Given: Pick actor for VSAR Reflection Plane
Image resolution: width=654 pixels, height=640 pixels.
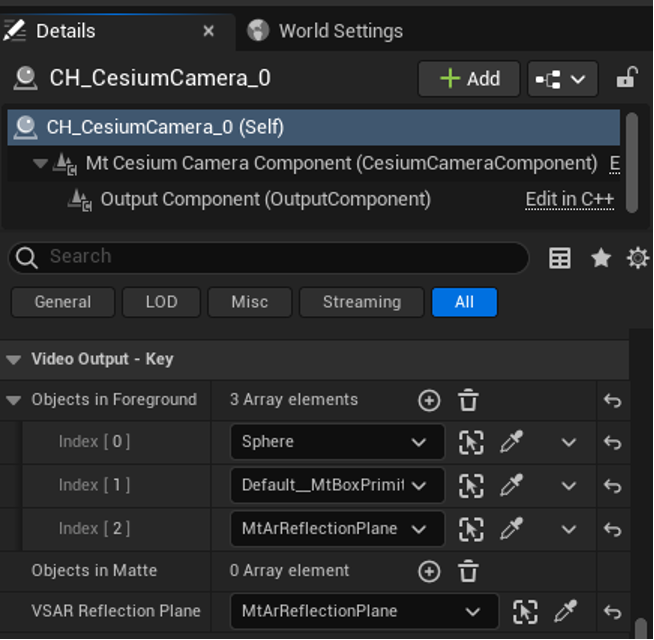Looking at the screenshot, I should (x=565, y=611).
